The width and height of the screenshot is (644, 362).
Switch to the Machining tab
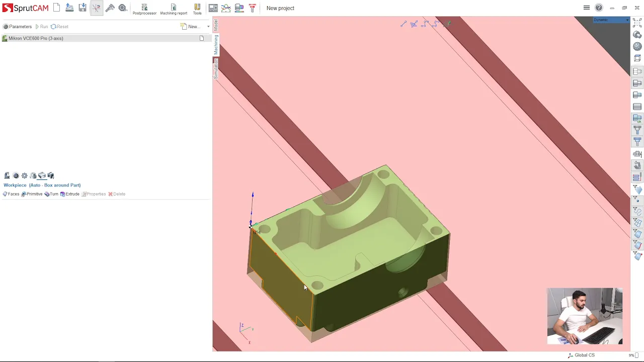click(216, 45)
